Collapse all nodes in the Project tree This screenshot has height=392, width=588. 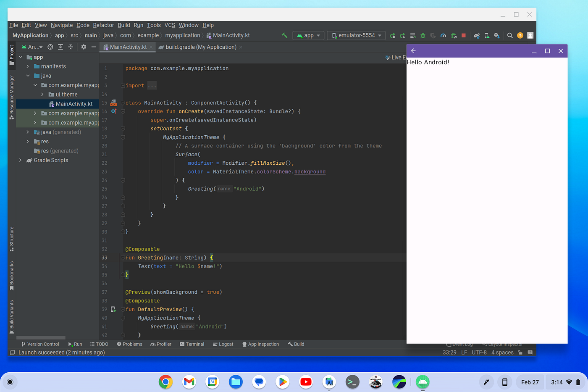70,47
